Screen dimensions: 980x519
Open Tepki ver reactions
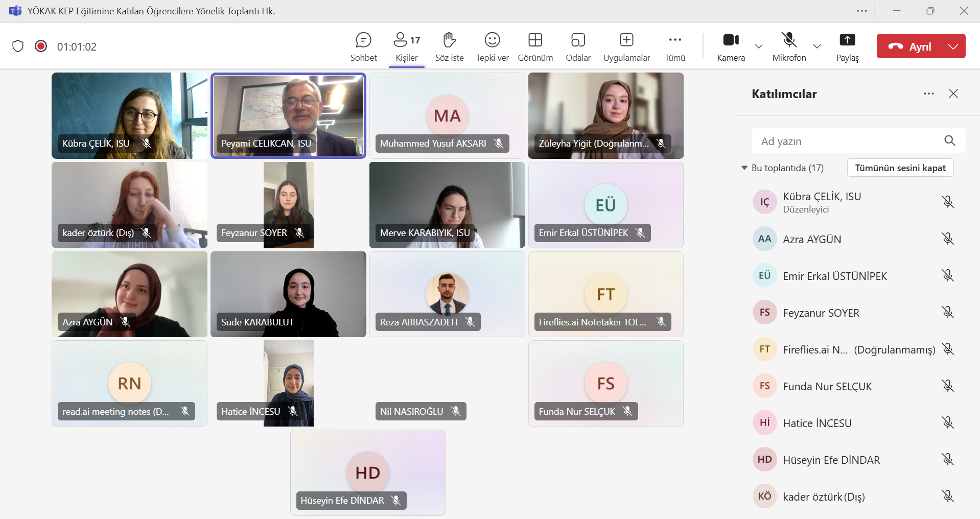click(492, 46)
